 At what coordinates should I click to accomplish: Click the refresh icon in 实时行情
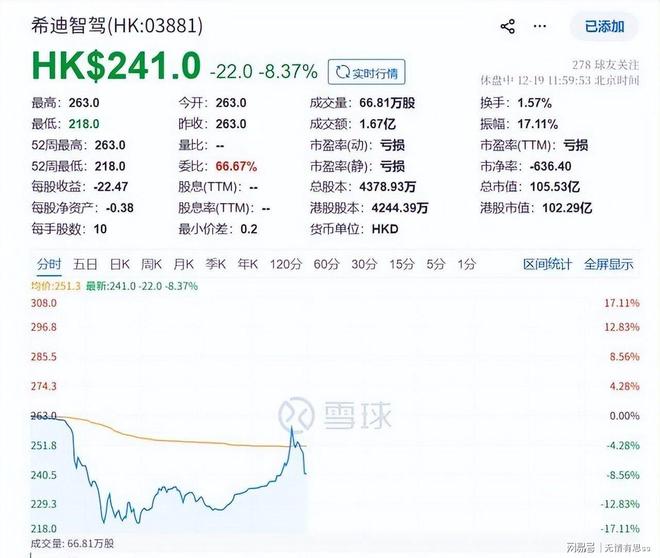pos(343,72)
